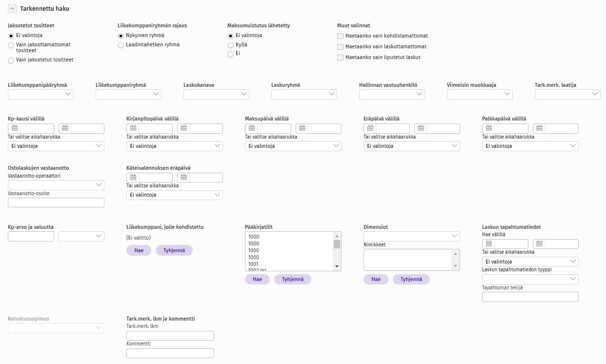Screen dimensions: 606x364
Task: Tick Haetaanko vain liputetut laskut checkbox
Action: (x=341, y=58)
